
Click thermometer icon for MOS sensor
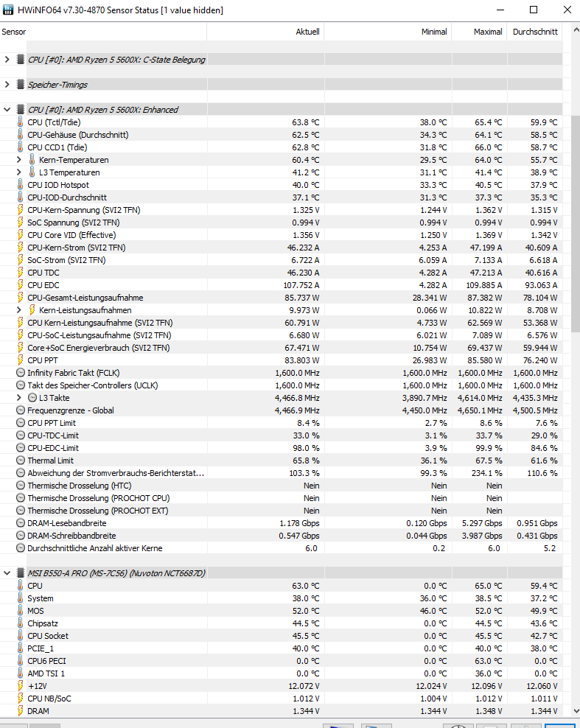click(x=20, y=611)
